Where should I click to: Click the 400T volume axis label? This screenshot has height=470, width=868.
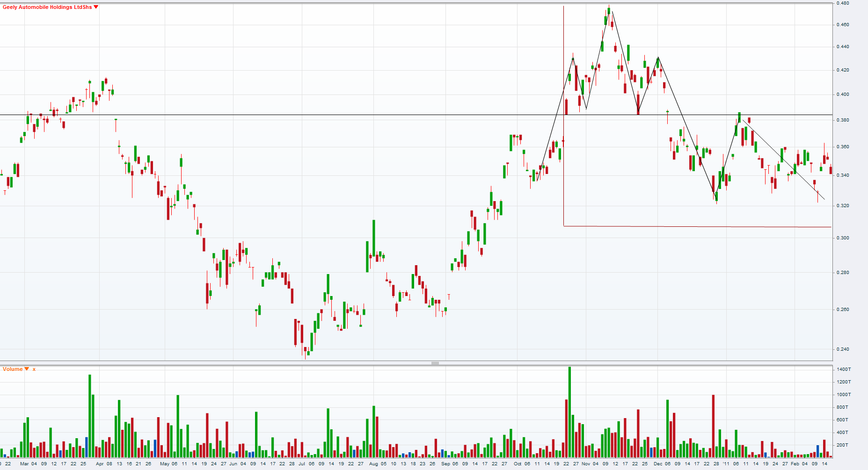(843, 433)
